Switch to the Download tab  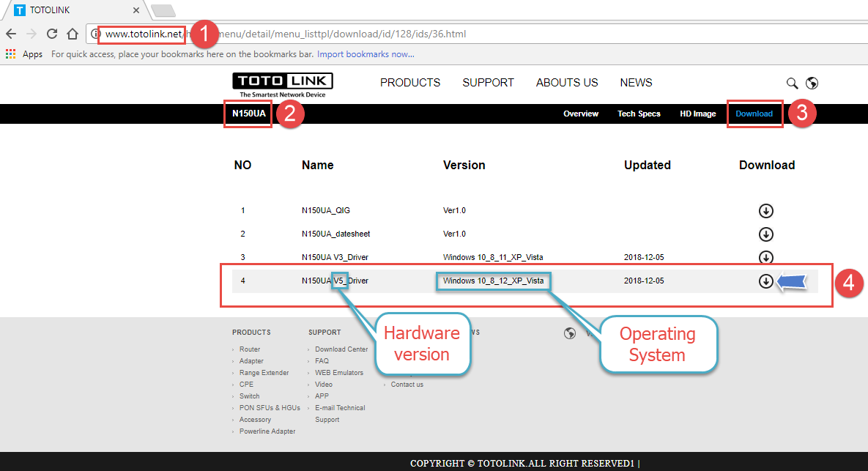(x=754, y=114)
